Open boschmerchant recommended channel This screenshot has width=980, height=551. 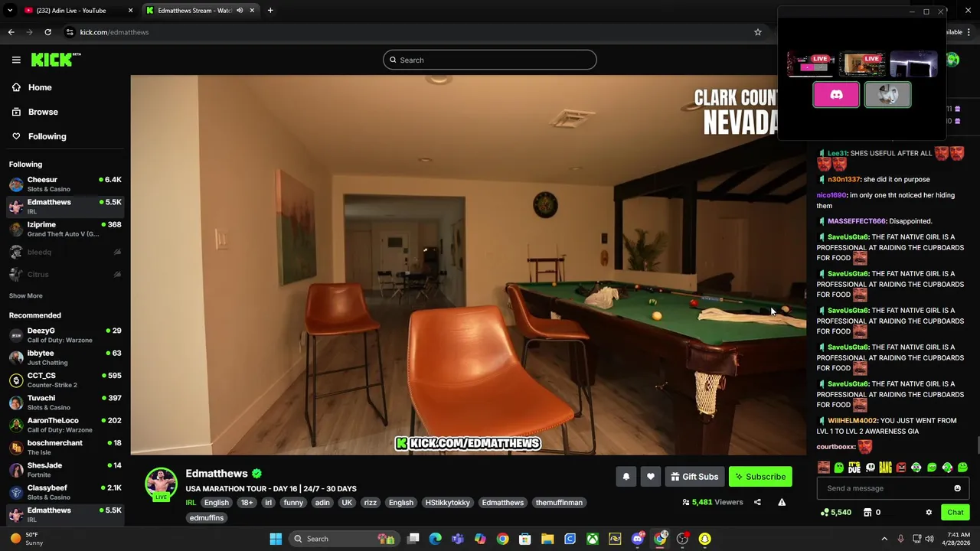[65, 447]
